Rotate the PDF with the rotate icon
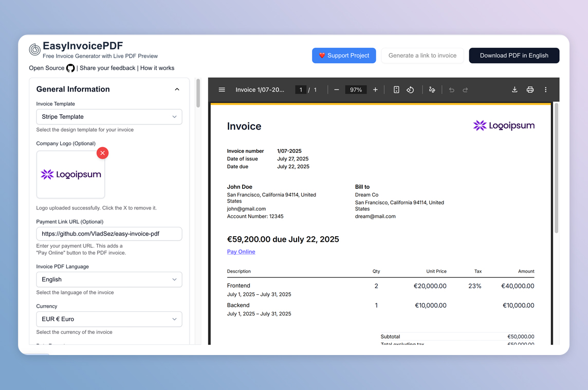The width and height of the screenshot is (588, 390). click(x=410, y=90)
